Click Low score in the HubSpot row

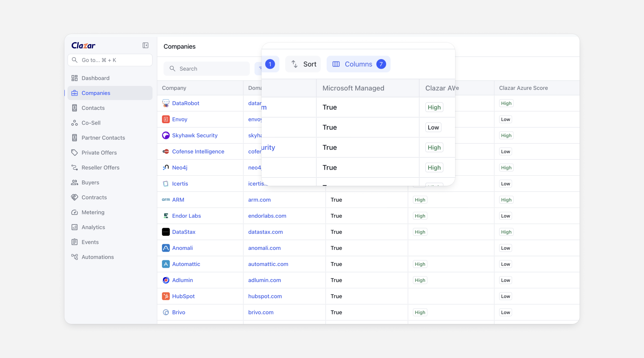coord(506,296)
